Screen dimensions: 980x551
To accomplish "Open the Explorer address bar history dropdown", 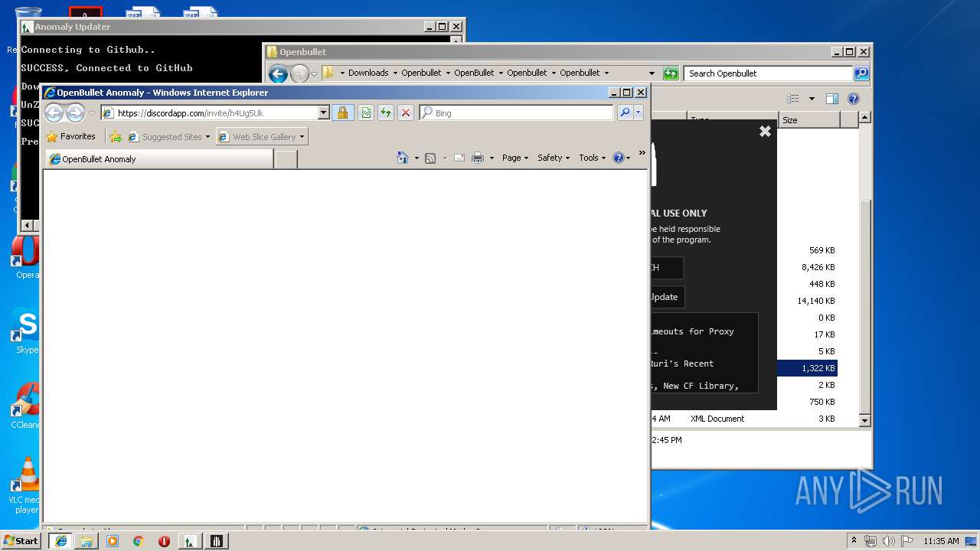I will point(652,73).
